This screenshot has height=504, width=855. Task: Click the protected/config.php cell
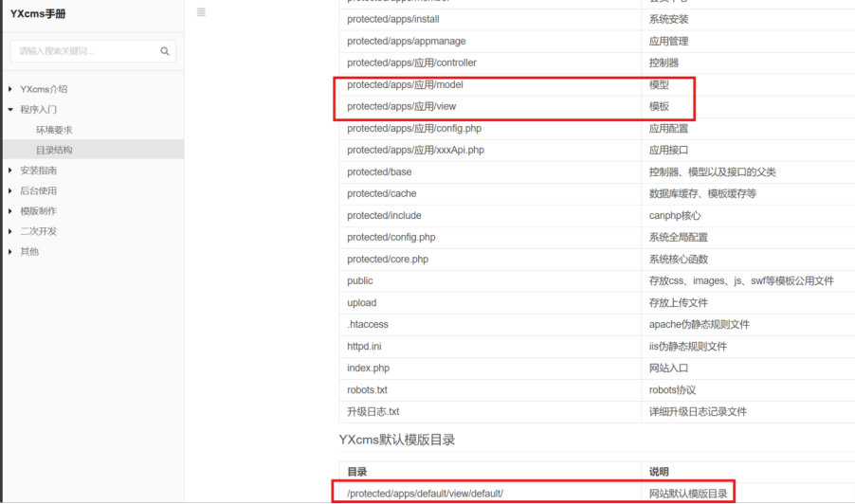click(490, 237)
